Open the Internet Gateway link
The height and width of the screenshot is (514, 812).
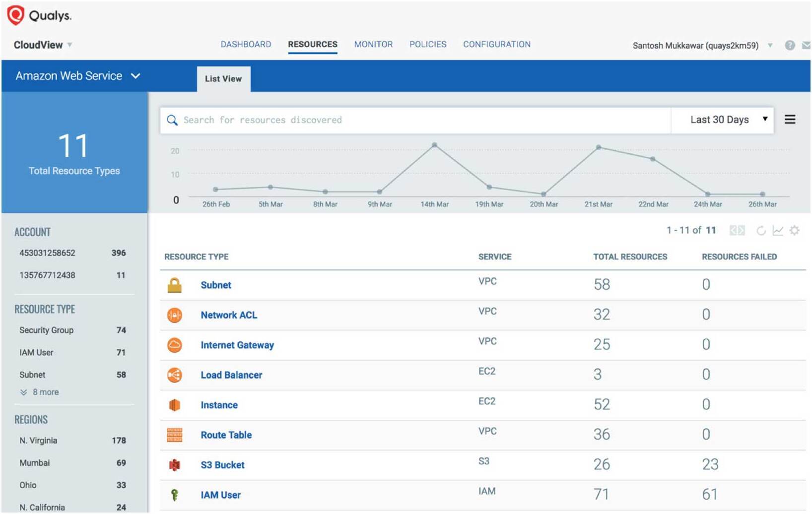[x=237, y=345]
